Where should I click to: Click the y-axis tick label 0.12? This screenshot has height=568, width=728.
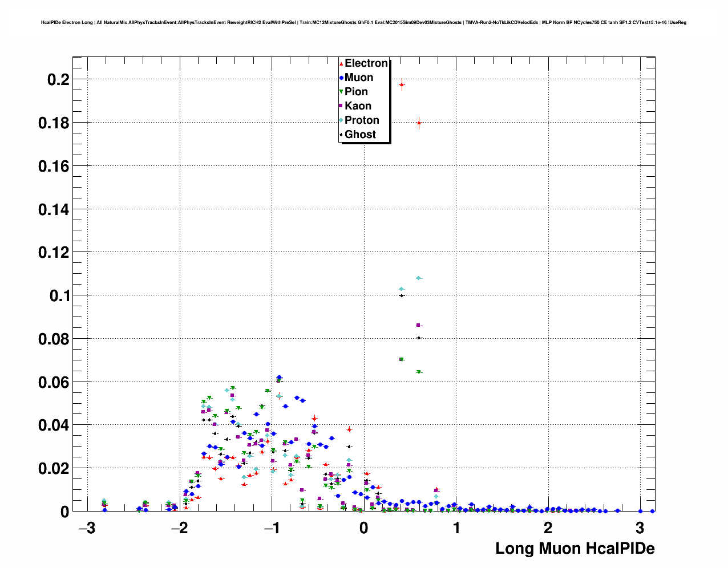pos(54,253)
